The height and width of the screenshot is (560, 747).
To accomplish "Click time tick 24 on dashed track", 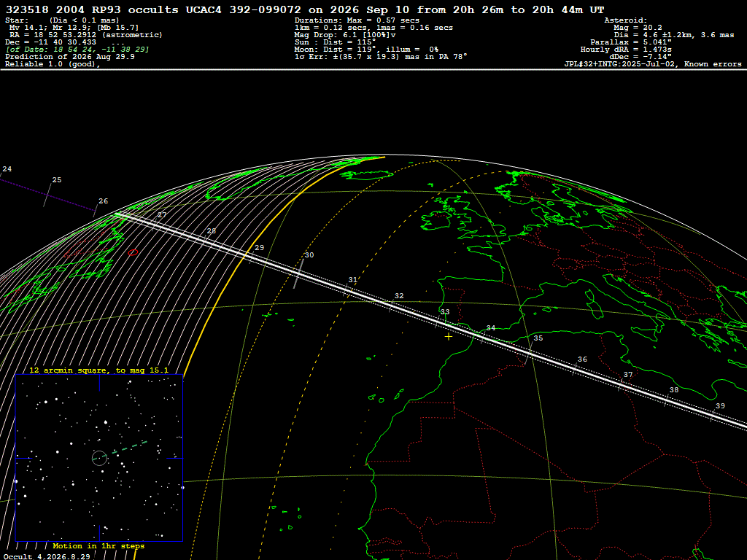I will tap(7, 169).
